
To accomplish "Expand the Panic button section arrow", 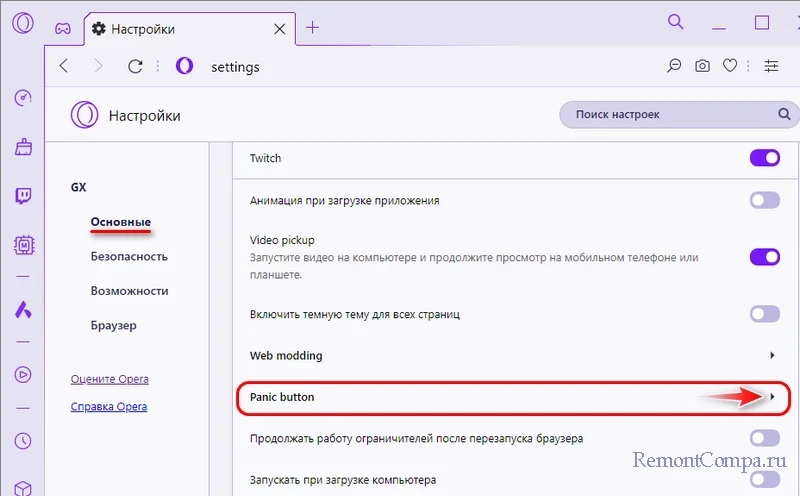I will coord(772,398).
